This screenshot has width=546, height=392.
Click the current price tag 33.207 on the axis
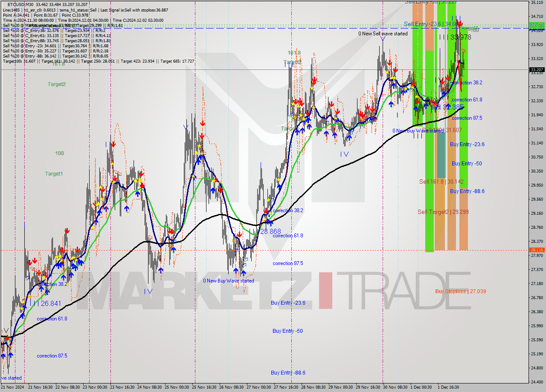[537, 69]
